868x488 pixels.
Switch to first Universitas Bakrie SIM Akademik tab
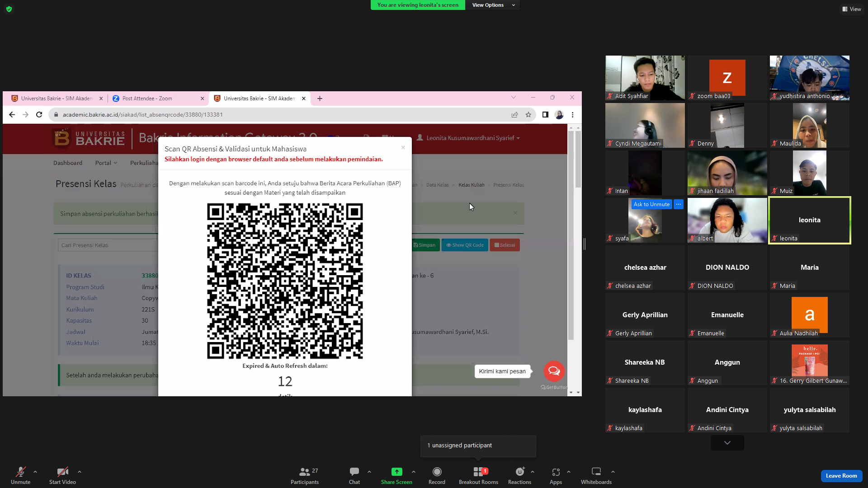coord(57,99)
